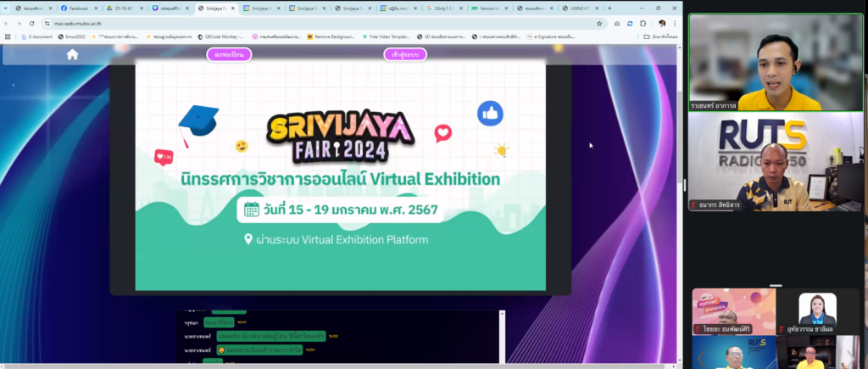Click the blue graduation cap graphic

198,126
